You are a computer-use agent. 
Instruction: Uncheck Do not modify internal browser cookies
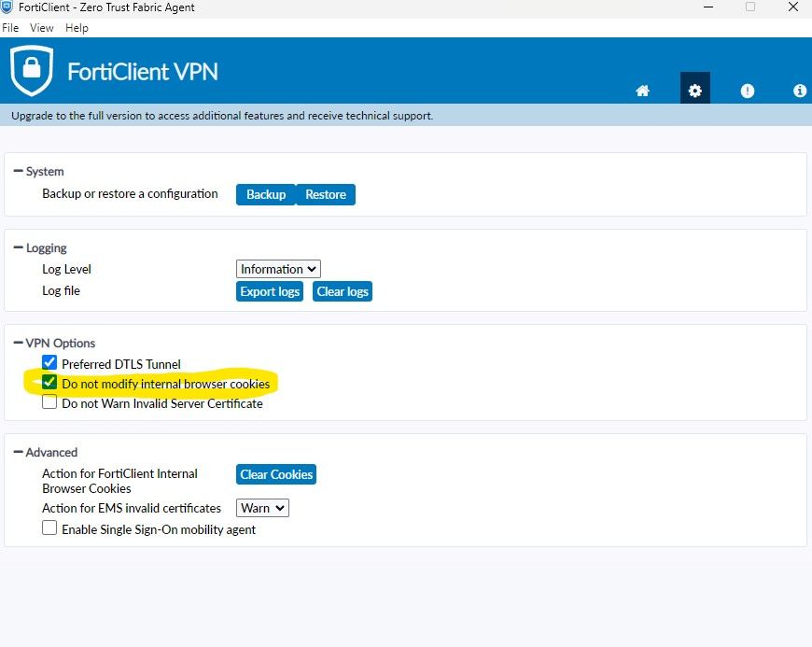(49, 382)
